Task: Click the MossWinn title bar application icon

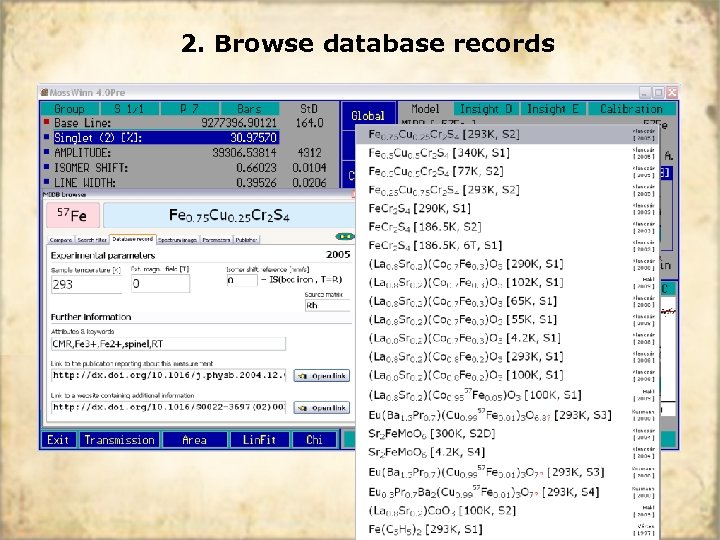Action: (x=44, y=92)
